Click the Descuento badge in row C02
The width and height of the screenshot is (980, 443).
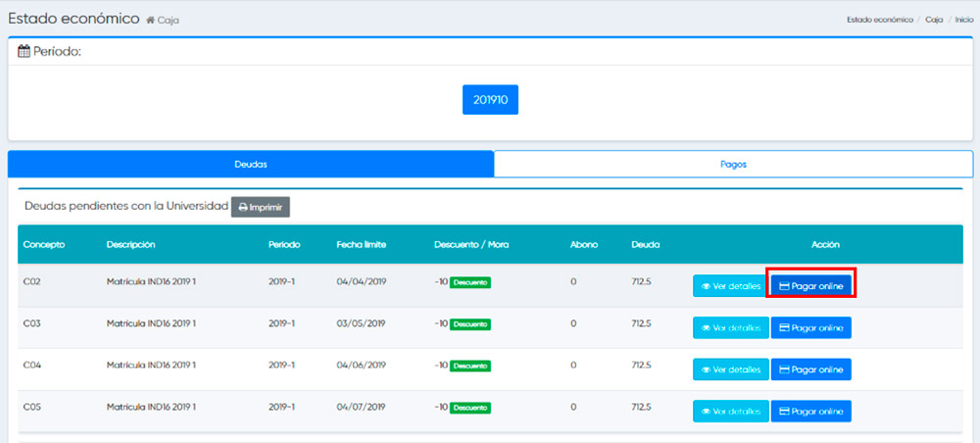pyautogui.click(x=469, y=283)
